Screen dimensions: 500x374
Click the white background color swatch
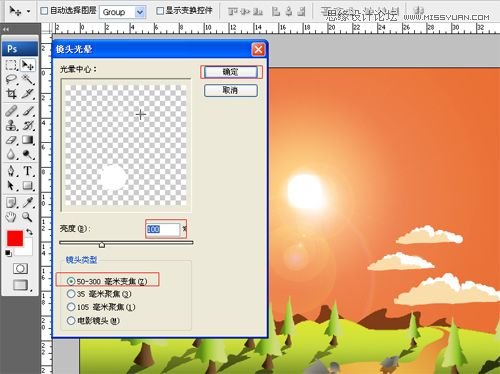point(28,251)
